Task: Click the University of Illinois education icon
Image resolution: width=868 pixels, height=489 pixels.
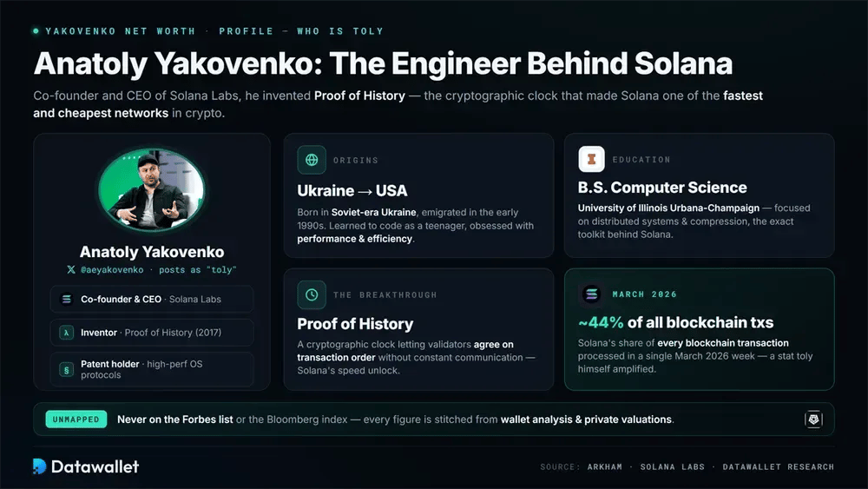Action: point(591,160)
